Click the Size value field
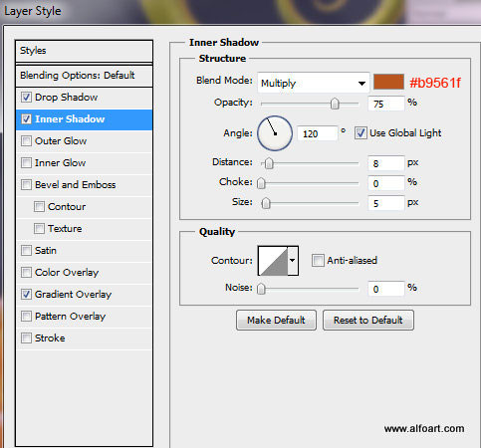Image resolution: width=481 pixels, height=448 pixels. tap(386, 203)
